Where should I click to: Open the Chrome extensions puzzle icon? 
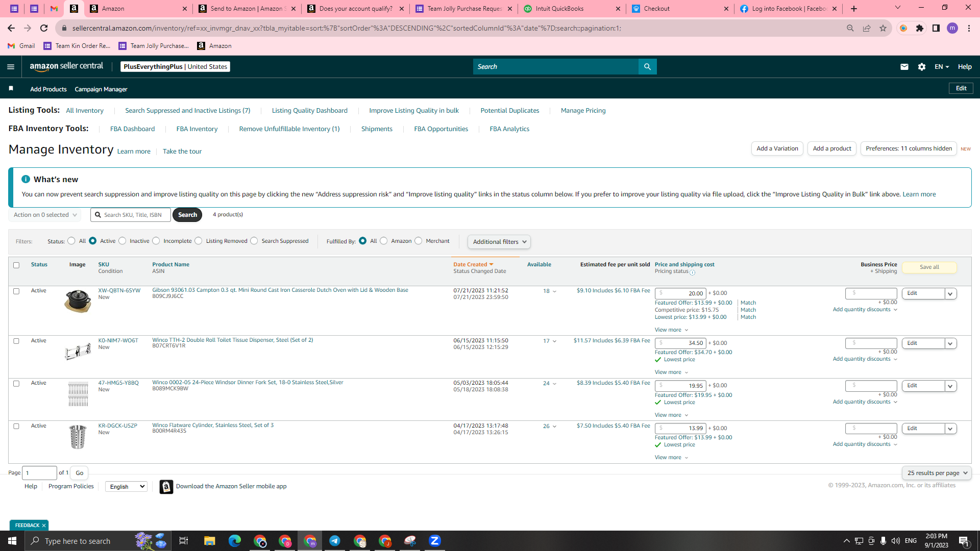(x=920, y=29)
